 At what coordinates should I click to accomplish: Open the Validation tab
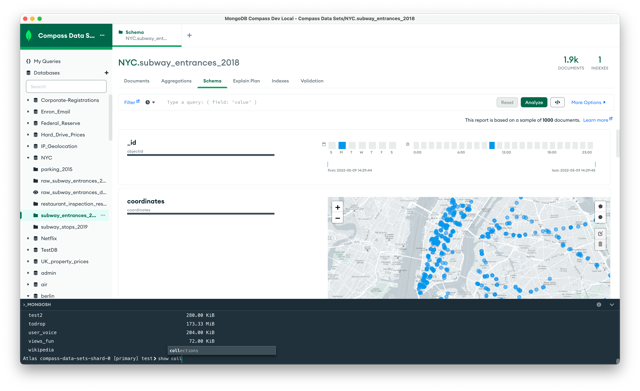point(312,81)
